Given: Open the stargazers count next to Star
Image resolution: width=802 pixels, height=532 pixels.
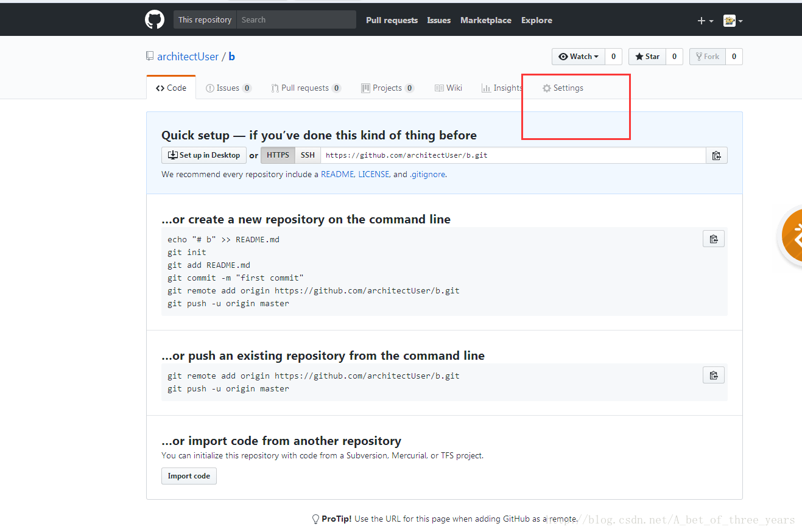Looking at the screenshot, I should pos(674,57).
